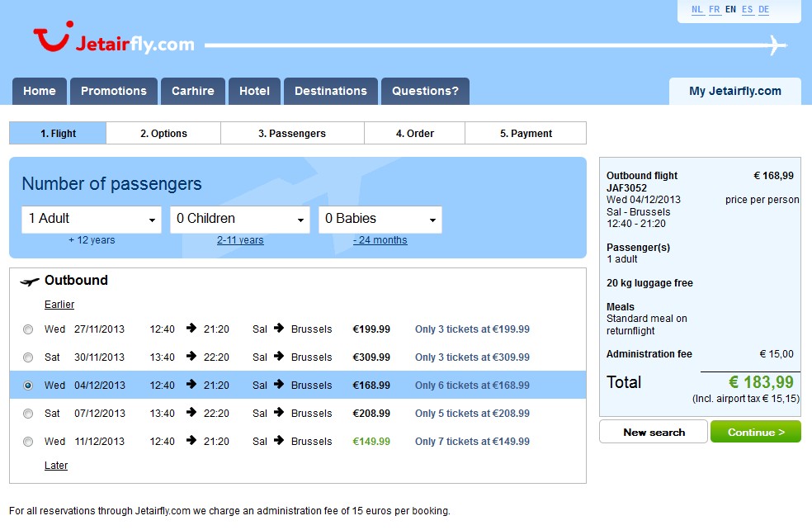Click the New search button
The height and width of the screenshot is (530, 812).
[654, 432]
